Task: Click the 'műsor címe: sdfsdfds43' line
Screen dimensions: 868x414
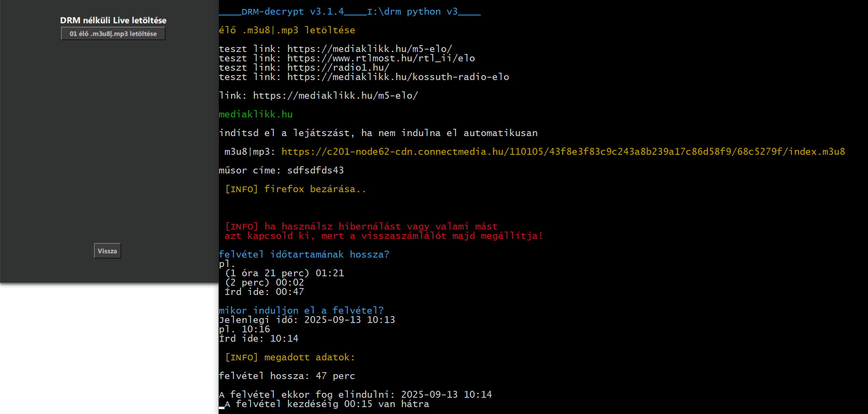Action: [x=281, y=170]
